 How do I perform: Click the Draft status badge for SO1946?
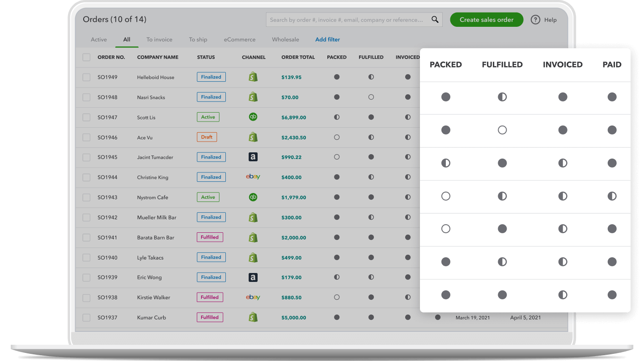[x=207, y=137]
